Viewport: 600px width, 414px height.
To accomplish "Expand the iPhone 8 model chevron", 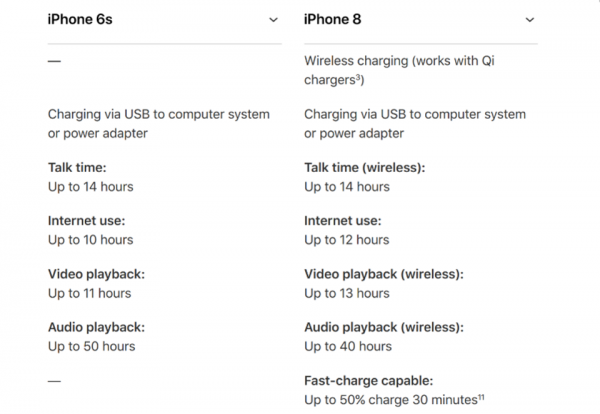I will pyautogui.click(x=529, y=20).
